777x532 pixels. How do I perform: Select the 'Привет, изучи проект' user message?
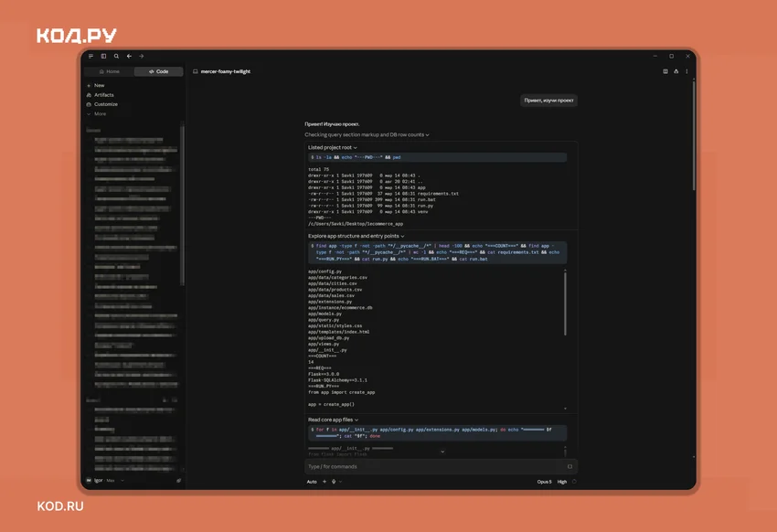(548, 101)
